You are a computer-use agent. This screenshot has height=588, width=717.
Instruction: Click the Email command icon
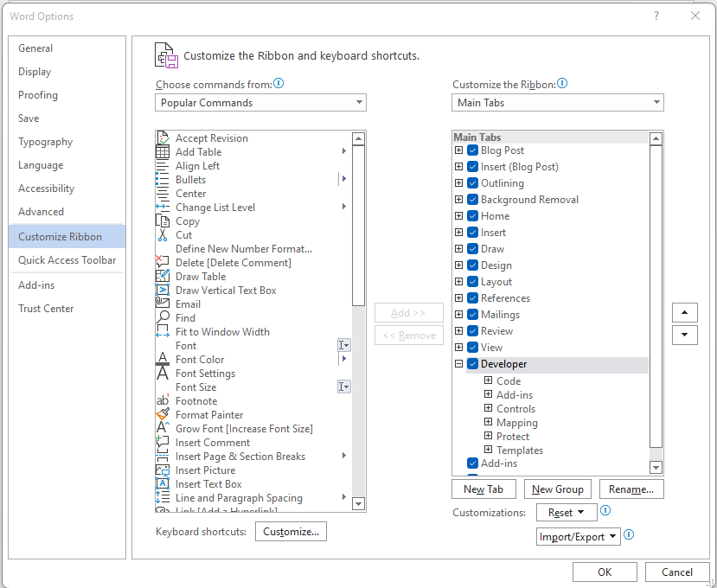pos(163,304)
